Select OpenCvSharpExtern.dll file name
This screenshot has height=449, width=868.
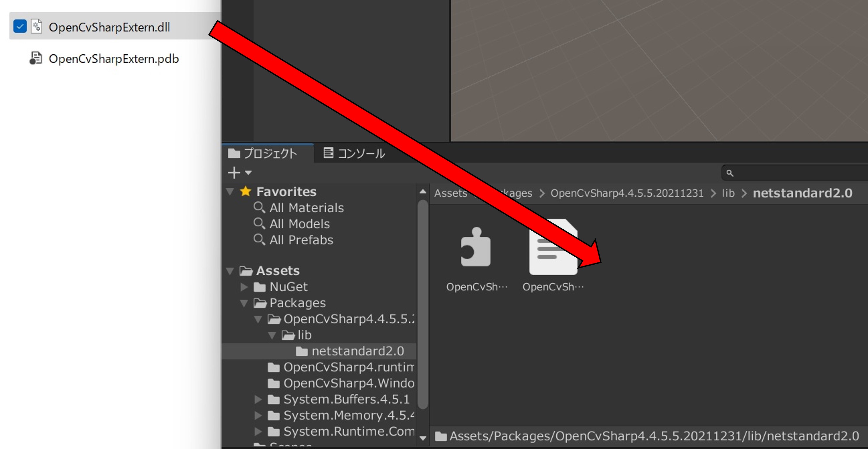pos(109,27)
